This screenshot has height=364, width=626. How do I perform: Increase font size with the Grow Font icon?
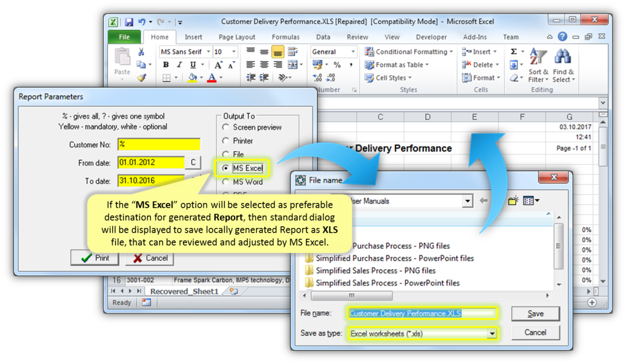[x=218, y=65]
